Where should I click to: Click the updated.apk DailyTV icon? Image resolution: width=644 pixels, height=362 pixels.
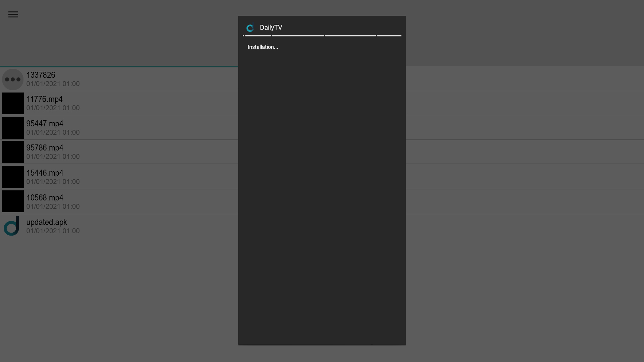coord(12,226)
